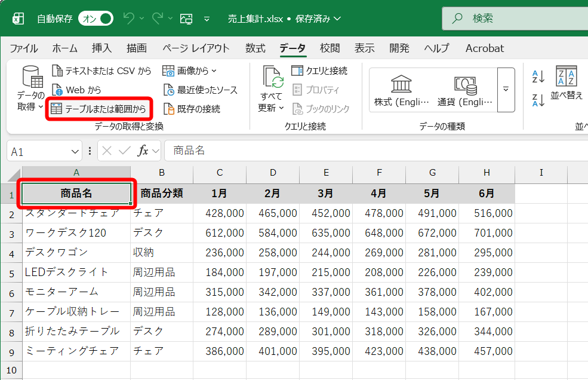Click the formula bar containing 商品名
The image size is (588, 380).
click(x=376, y=151)
